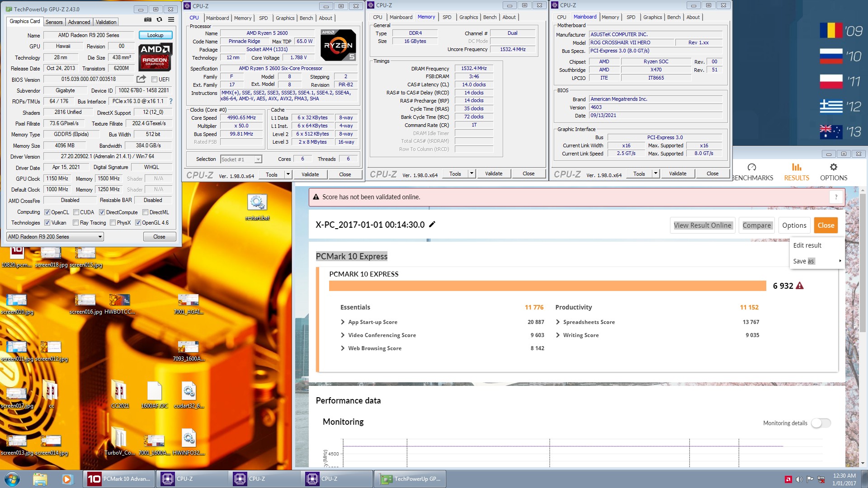The width and height of the screenshot is (868, 488).
Task: Toggle the Ray Tracing checkbox
Action: [76, 223]
